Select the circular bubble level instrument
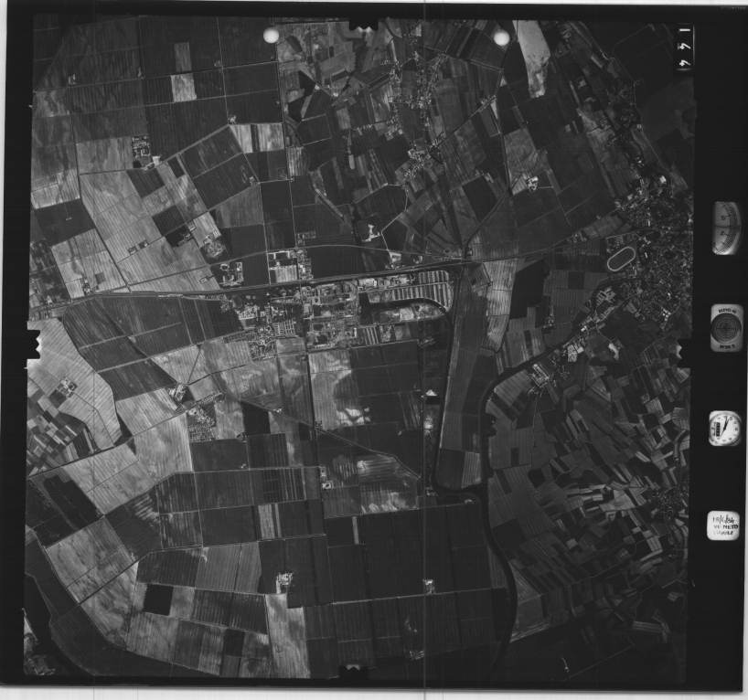 pos(726,327)
